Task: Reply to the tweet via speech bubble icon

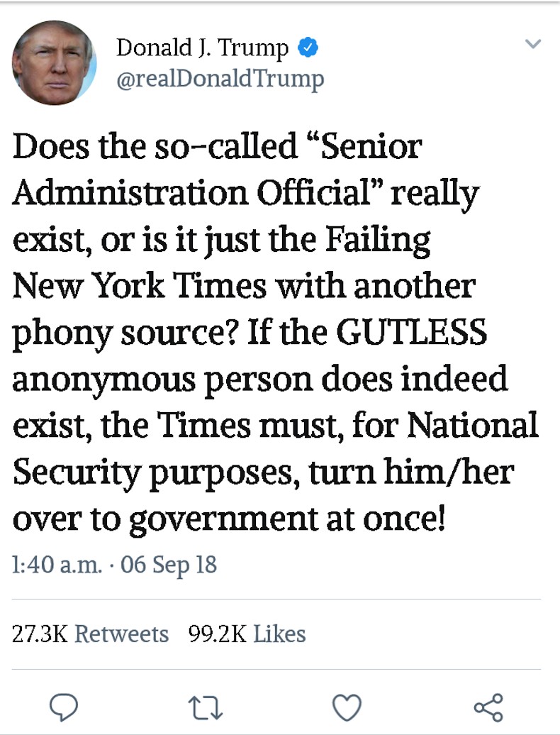Action: coord(64,707)
